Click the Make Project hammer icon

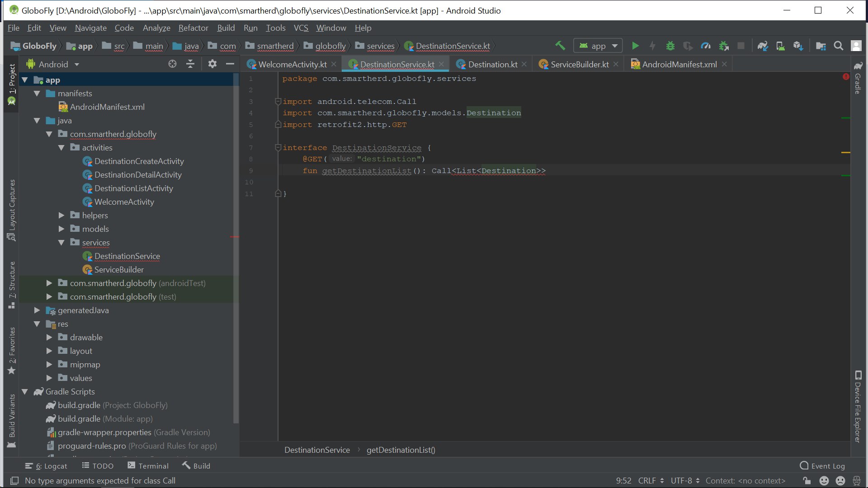click(x=560, y=46)
